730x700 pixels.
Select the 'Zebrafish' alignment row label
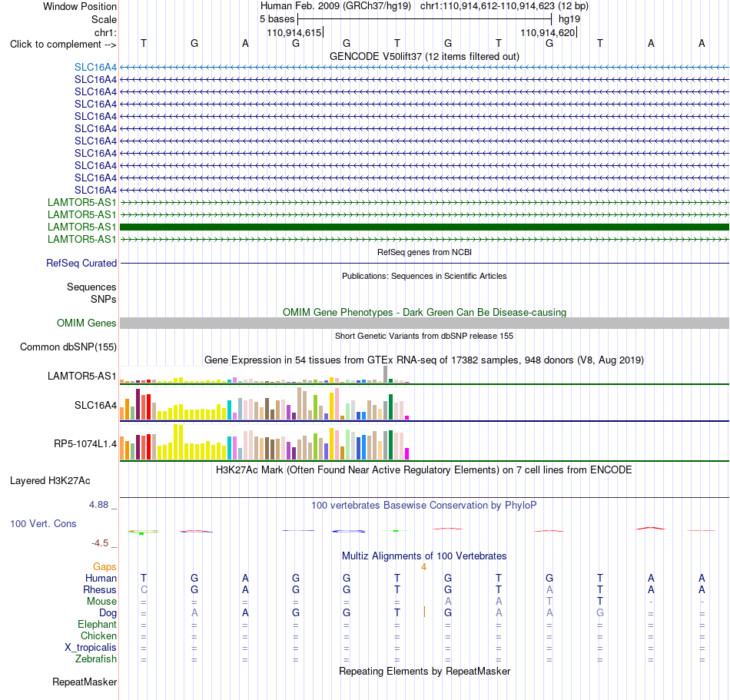point(96,659)
